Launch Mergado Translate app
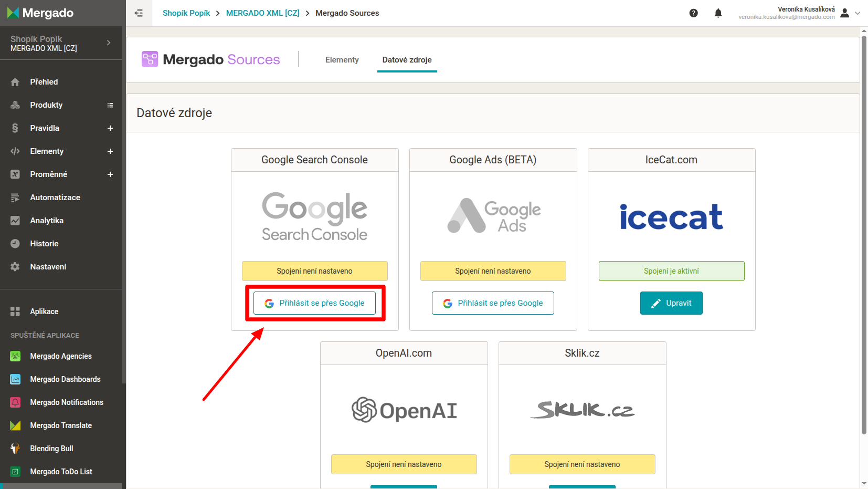This screenshot has width=868, height=489. tap(61, 425)
